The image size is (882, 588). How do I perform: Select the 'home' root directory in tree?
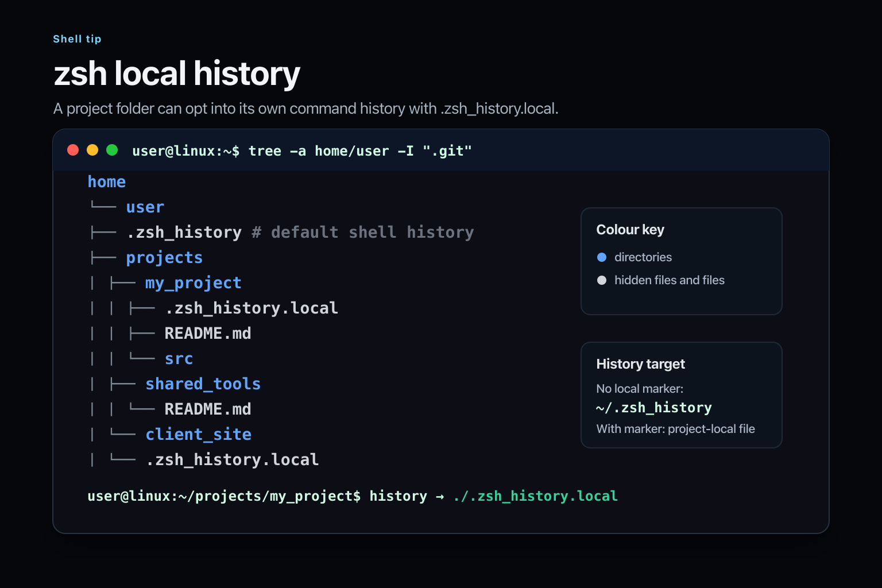107,182
